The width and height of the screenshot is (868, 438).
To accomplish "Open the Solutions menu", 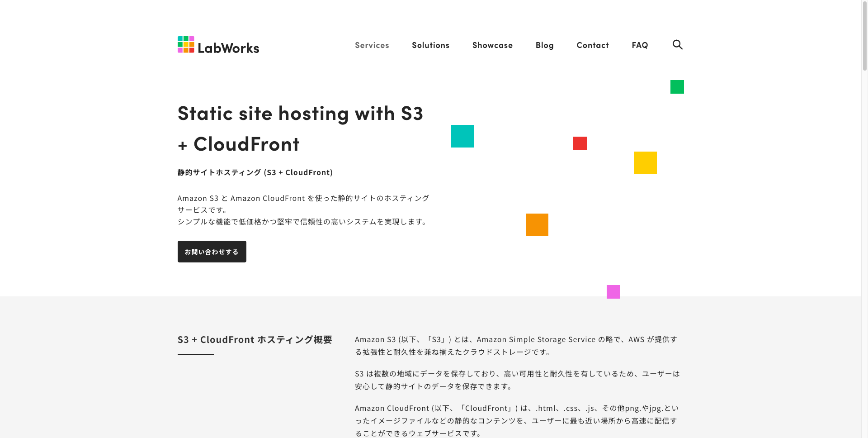I will 430,45.
